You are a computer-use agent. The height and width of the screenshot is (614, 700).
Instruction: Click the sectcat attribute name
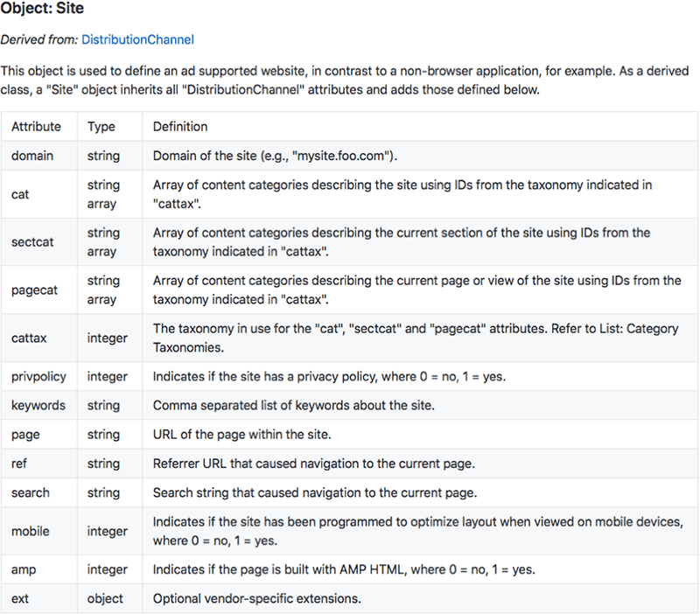32,242
